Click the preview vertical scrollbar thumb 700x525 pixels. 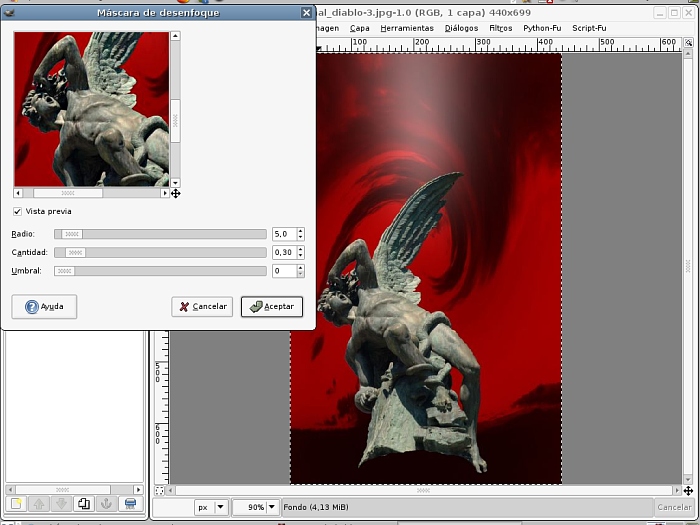(175, 121)
